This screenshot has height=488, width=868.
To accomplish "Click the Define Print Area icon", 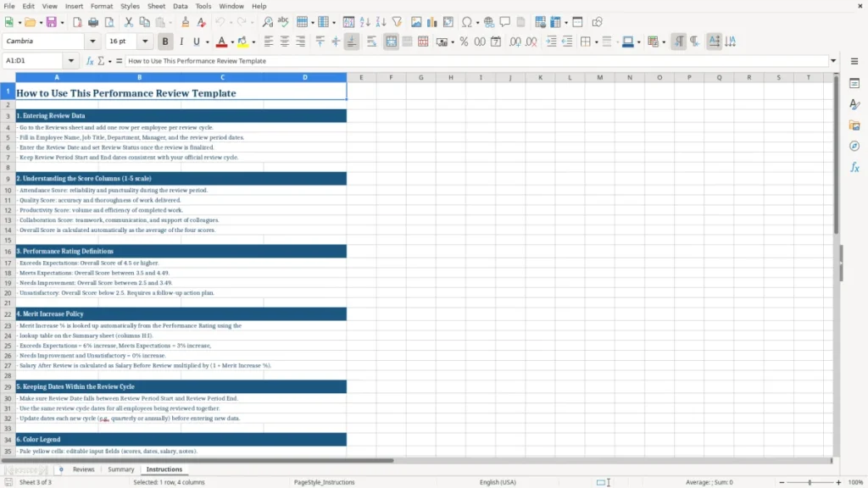I will pyautogui.click(x=540, y=22).
